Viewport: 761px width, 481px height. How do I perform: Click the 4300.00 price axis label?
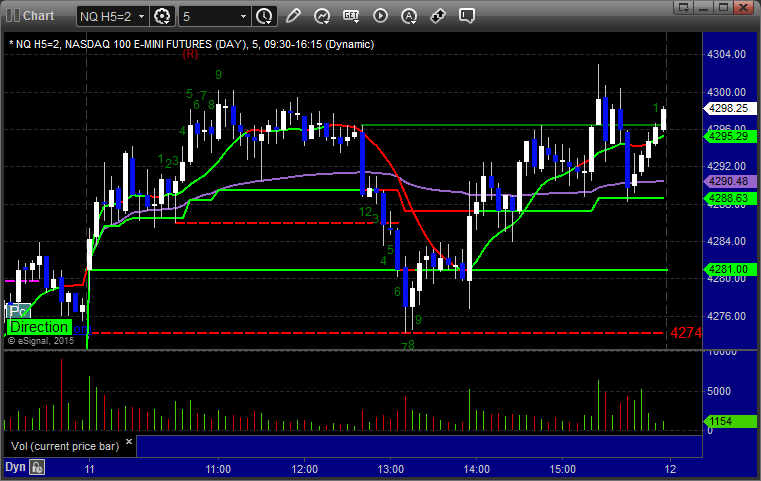pyautogui.click(x=727, y=92)
